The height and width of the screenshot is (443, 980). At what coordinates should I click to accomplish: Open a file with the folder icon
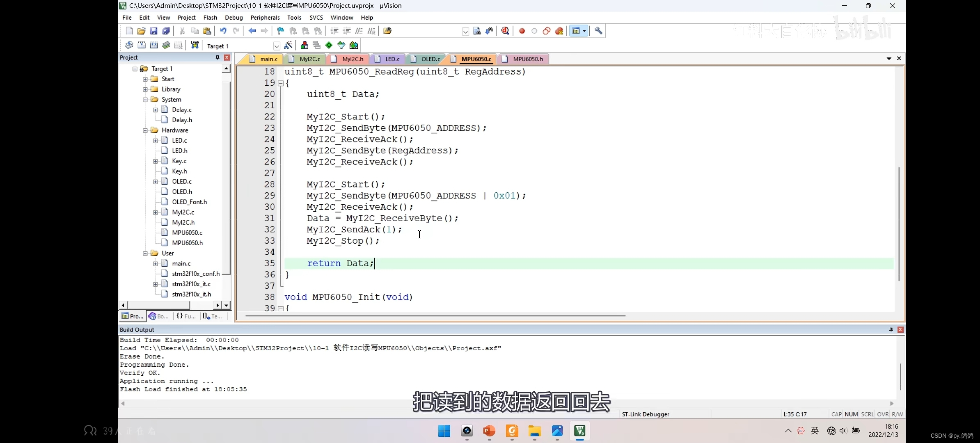pyautogui.click(x=141, y=31)
